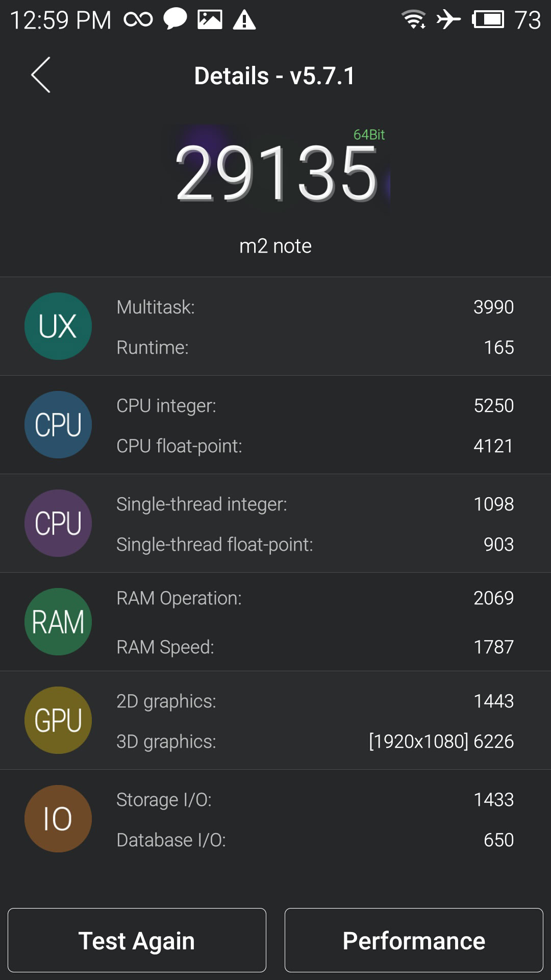Tap the green RAM category icon

tap(58, 622)
